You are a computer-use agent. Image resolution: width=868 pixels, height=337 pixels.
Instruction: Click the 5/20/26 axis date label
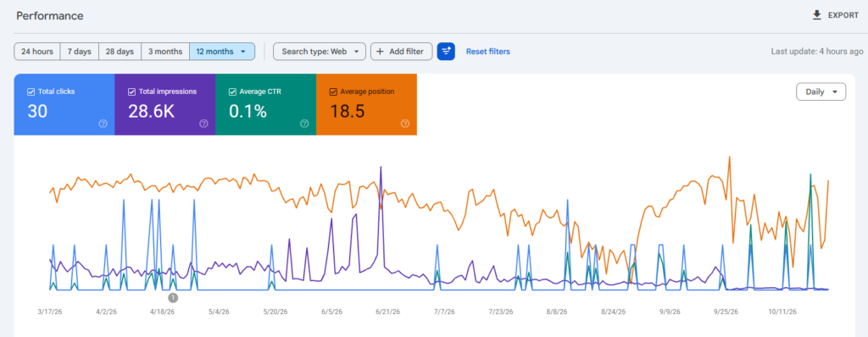point(275,312)
